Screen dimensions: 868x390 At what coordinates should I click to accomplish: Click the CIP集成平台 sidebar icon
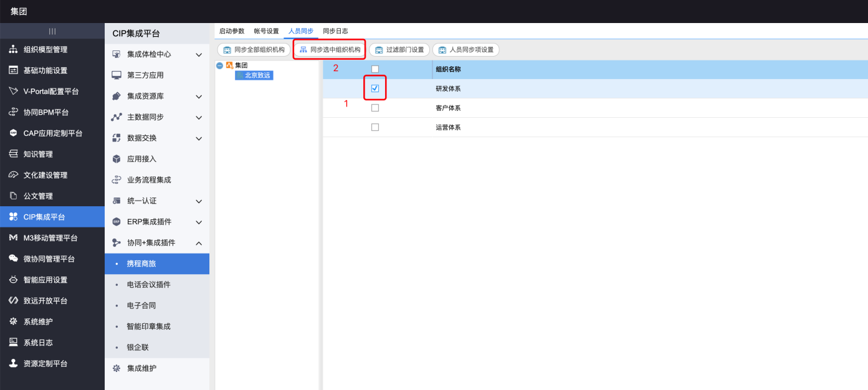(x=13, y=217)
